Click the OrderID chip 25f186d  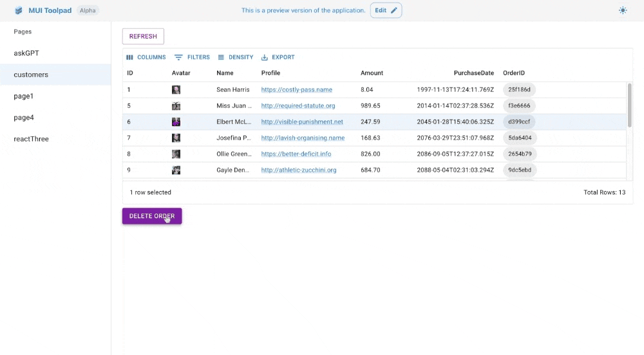tap(519, 90)
